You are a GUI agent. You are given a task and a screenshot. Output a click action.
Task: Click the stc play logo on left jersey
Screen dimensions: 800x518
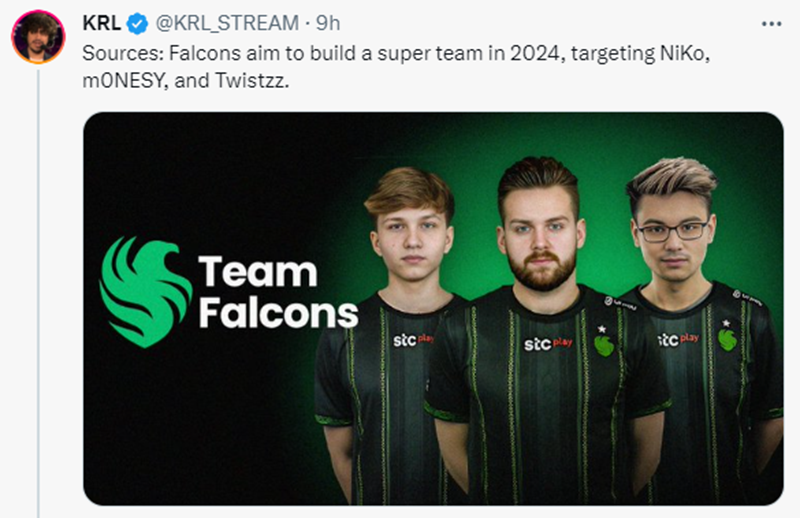(412, 339)
